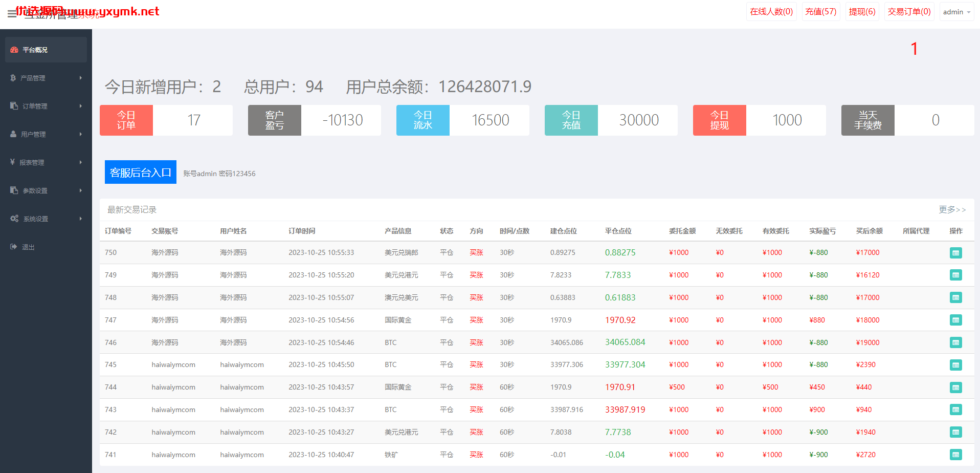The height and width of the screenshot is (473, 980).
Task: Open details icon for order 743
Action: pyautogui.click(x=955, y=410)
